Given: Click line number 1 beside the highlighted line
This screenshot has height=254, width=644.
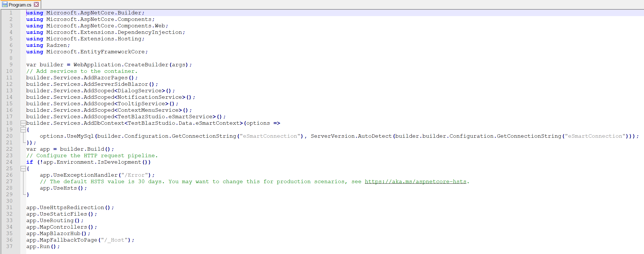Looking at the screenshot, I should coord(11,13).
